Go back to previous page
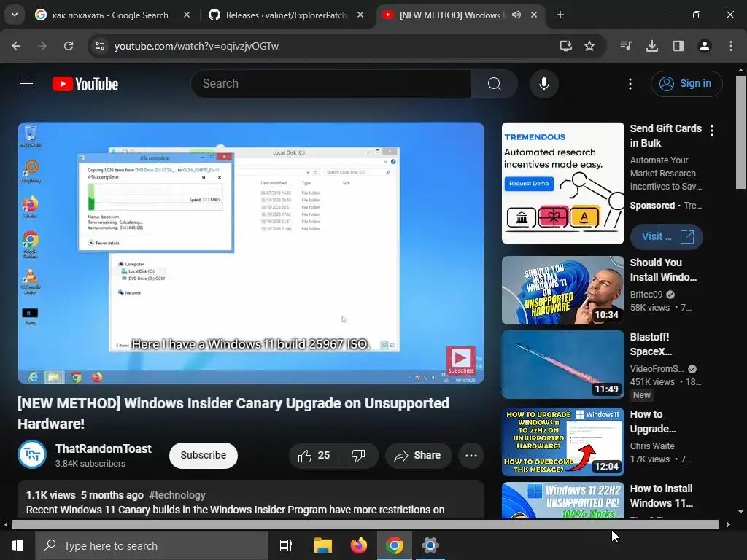 pos(16,46)
